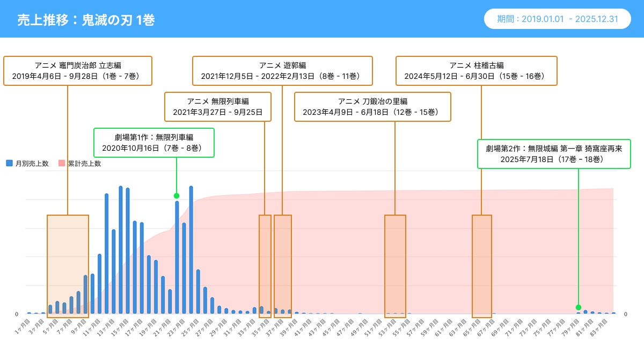Click the 売上推移：鬼滅の刃 1巻 header title
Viewport: 644px width, 345px height.
tap(86, 20)
